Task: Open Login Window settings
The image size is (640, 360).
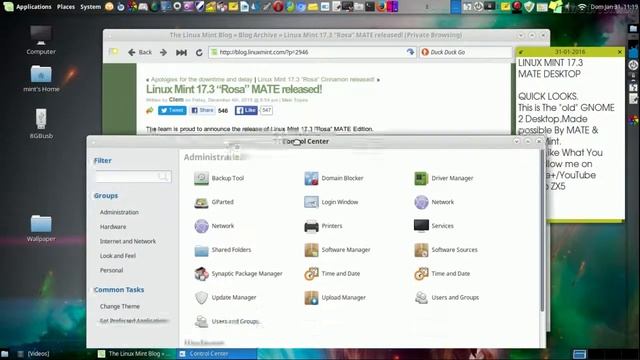Action: (331, 202)
